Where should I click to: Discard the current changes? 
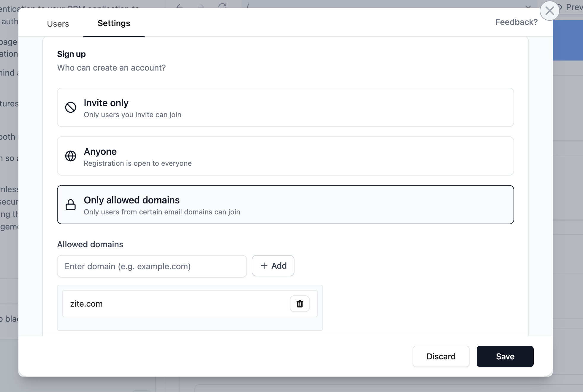click(441, 356)
